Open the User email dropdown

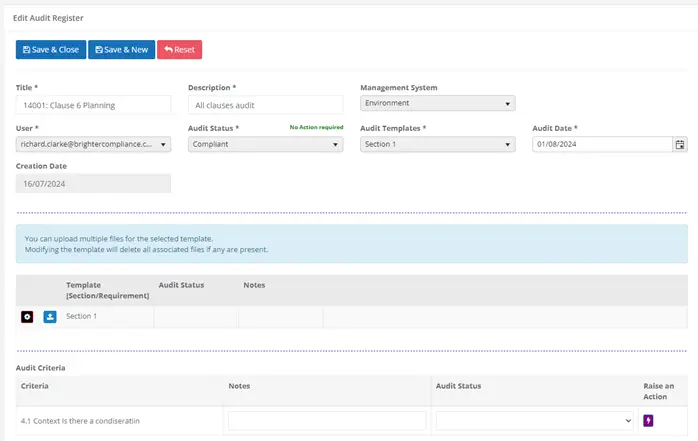[x=93, y=144]
